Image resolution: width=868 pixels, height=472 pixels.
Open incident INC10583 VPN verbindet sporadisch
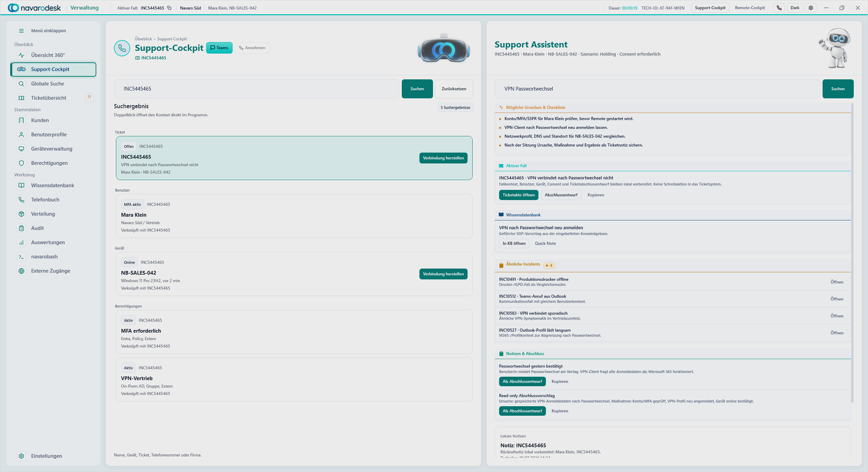837,316
